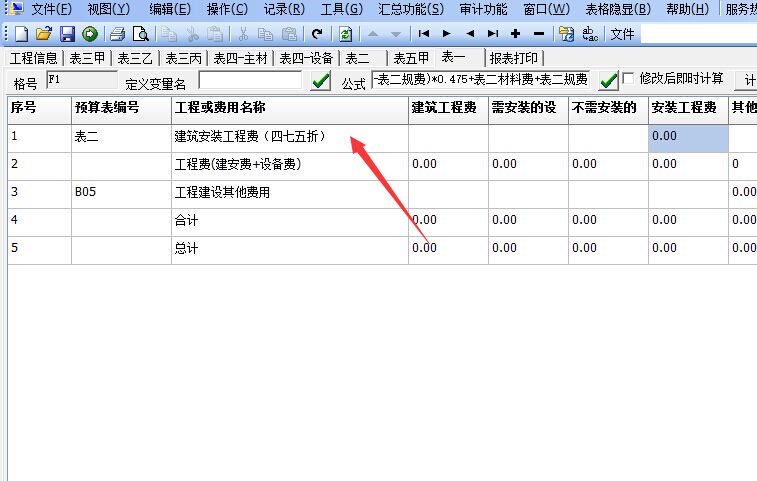Click the 格号 field showing F1
The width and height of the screenshot is (757, 481).
pos(82,80)
